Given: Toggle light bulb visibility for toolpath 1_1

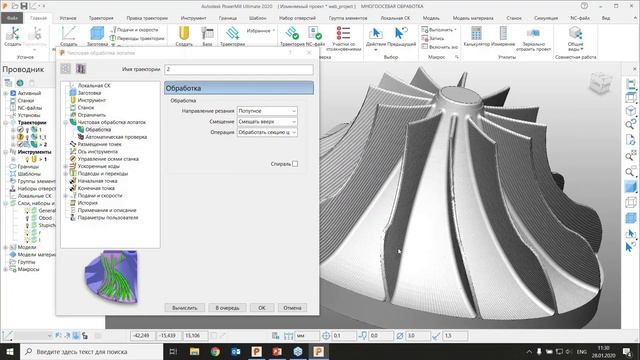Looking at the screenshot, I should (x=27, y=137).
